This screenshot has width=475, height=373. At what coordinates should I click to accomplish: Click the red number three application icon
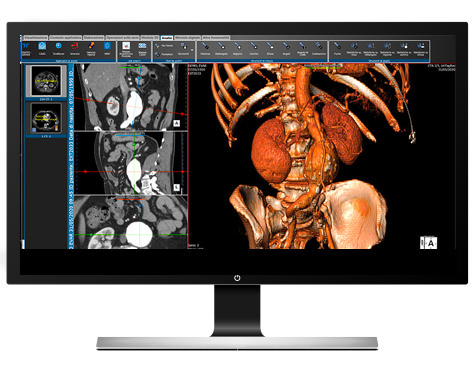tap(75, 48)
